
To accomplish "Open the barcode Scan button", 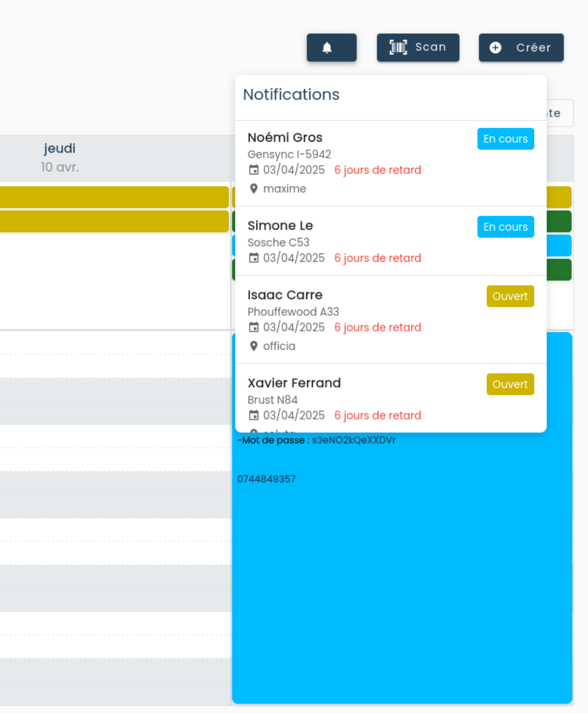I will (418, 48).
